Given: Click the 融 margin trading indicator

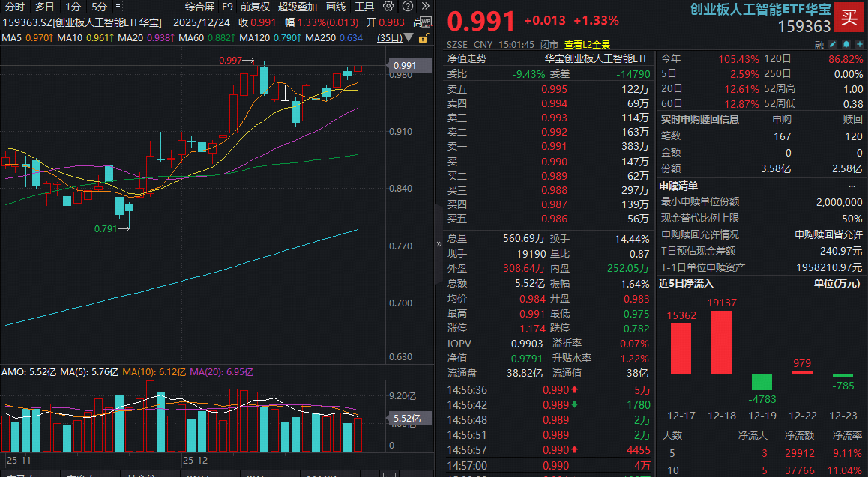Looking at the screenshot, I should 819,44.
